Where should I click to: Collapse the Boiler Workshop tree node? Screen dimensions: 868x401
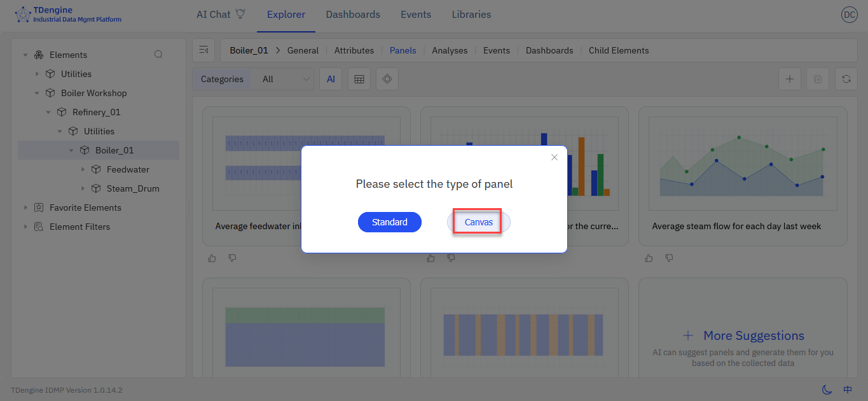37,93
